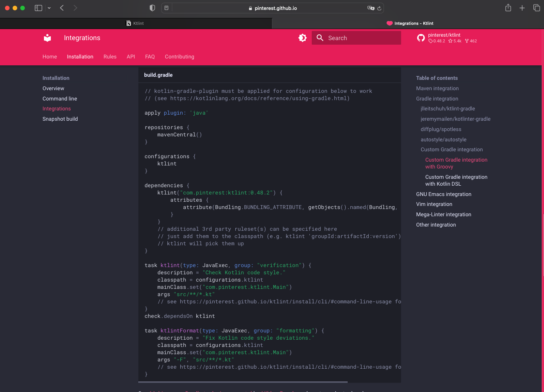Go to Snapshot build in left sidebar
544x392 pixels.
[x=60, y=119]
